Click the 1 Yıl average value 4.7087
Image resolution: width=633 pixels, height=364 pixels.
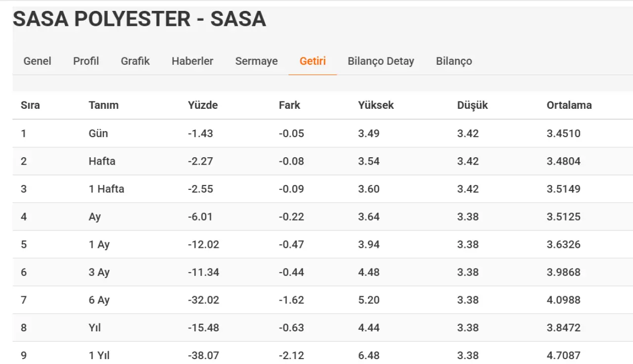click(x=564, y=356)
